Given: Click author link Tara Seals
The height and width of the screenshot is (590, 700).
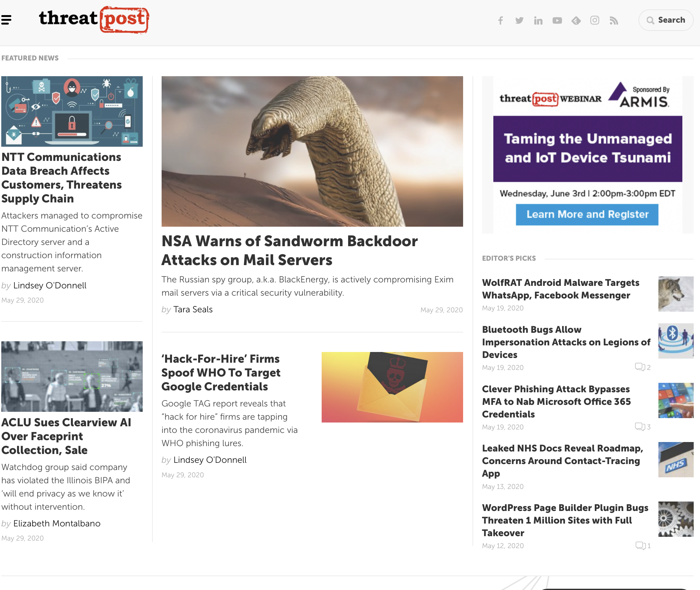Looking at the screenshot, I should coord(193,309).
